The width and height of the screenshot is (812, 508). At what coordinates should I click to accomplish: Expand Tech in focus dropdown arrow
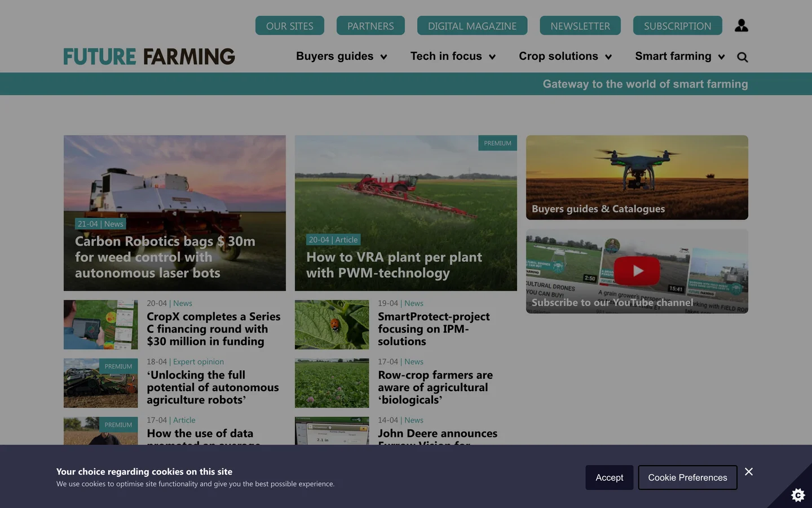[x=492, y=57]
